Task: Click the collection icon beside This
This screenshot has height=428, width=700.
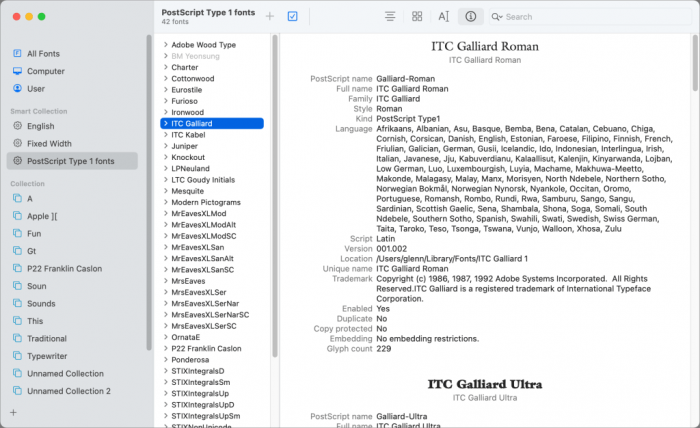Action: click(x=17, y=320)
